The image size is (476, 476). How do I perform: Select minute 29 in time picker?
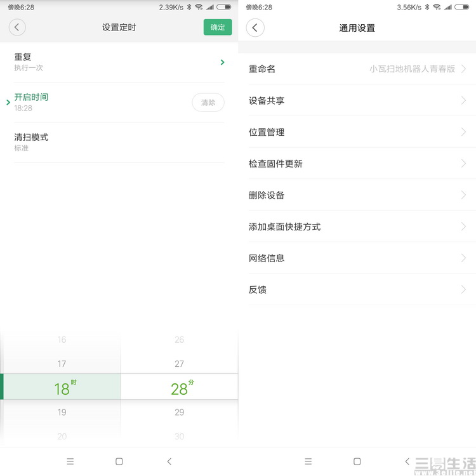179,412
